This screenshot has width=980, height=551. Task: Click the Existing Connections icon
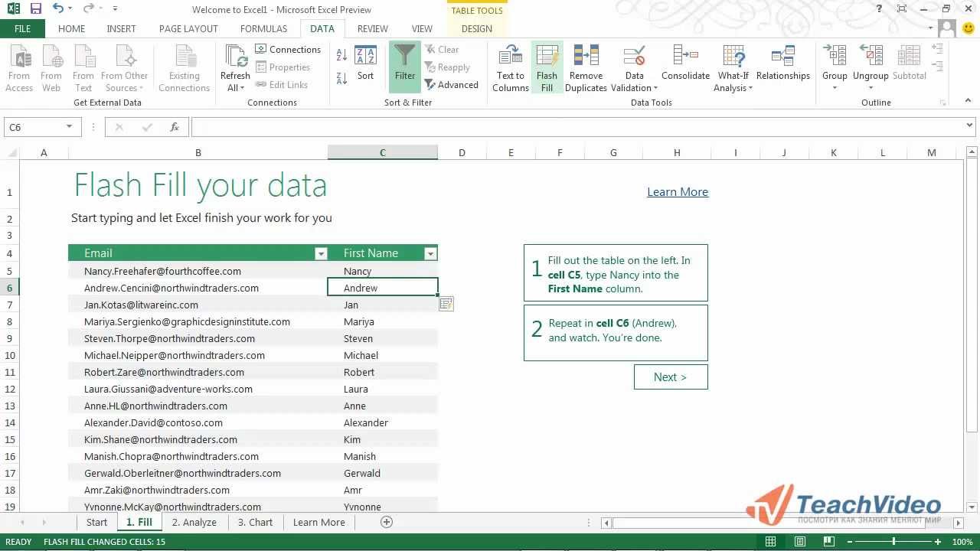pyautogui.click(x=184, y=68)
